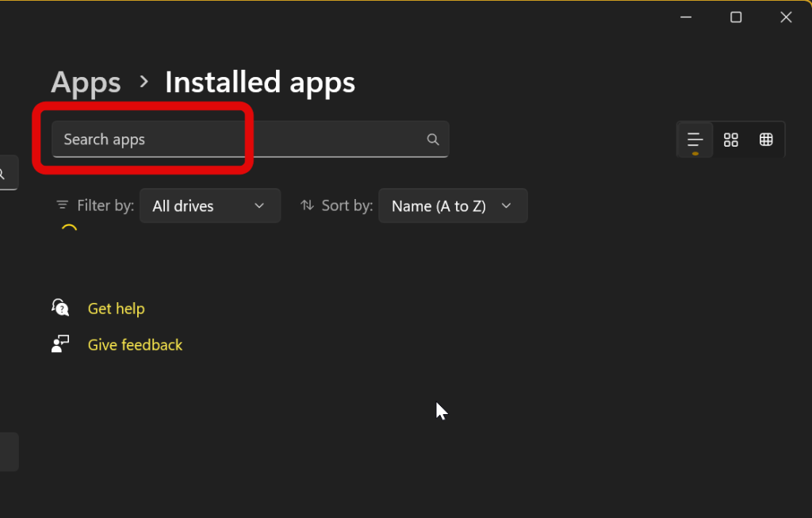Click the Give feedback person icon
The image size is (812, 518).
60,344
